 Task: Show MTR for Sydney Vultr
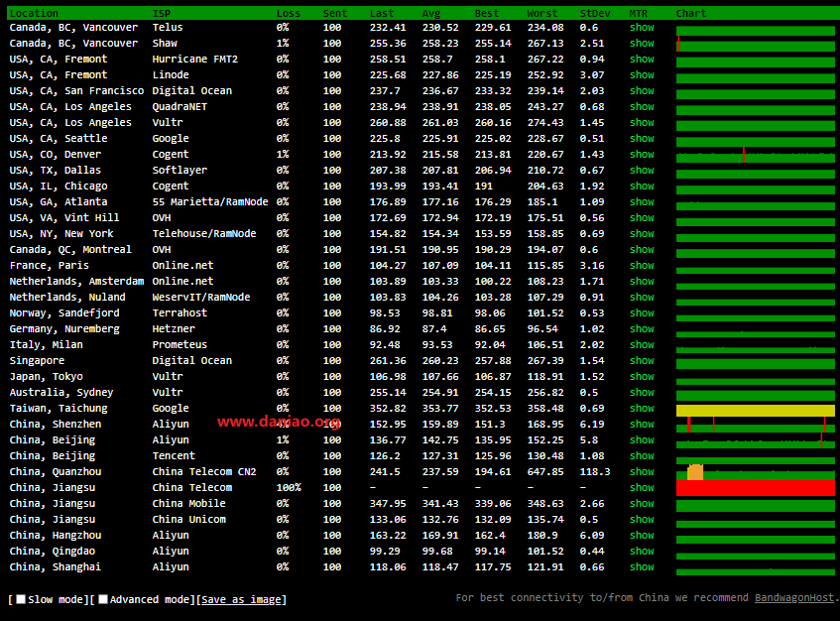coord(642,392)
